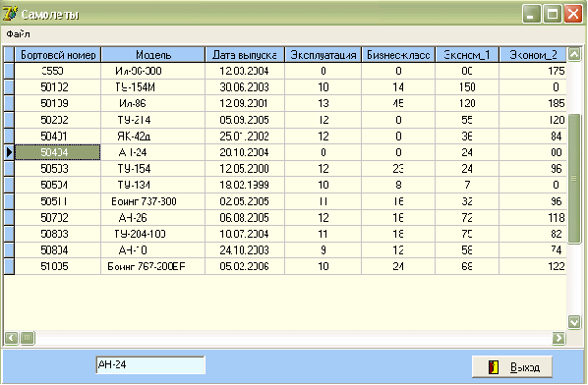Select cell with board number 50803
Screen dimensions: 588x385
click(x=58, y=234)
